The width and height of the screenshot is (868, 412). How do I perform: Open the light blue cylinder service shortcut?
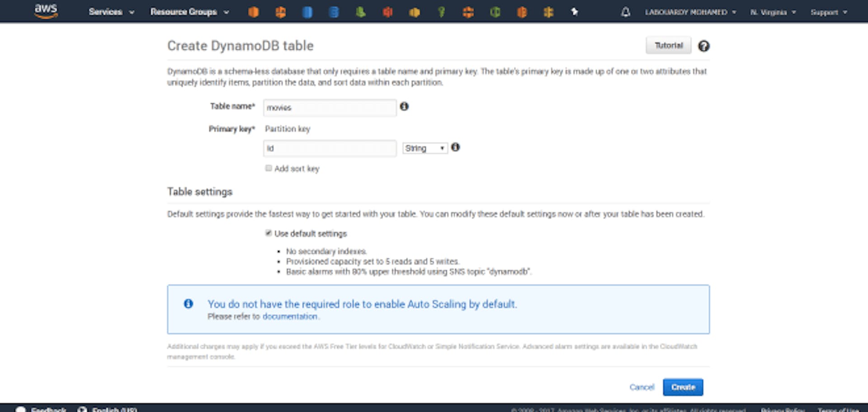click(x=307, y=12)
